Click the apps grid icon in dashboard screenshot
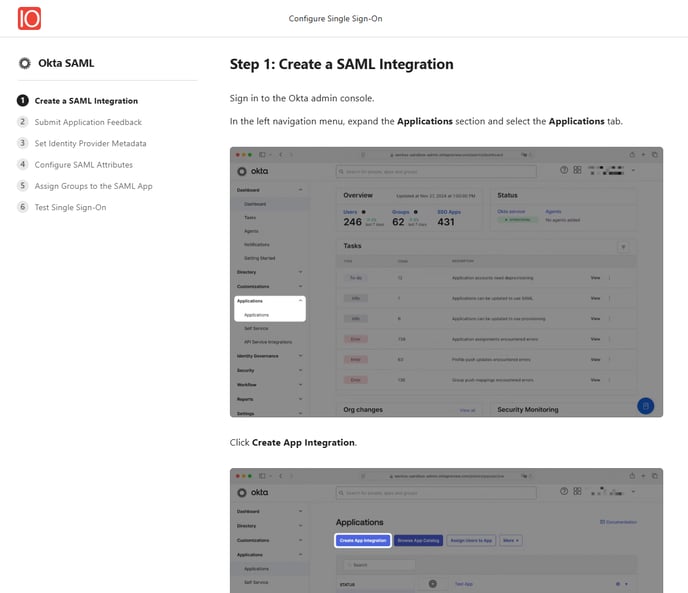The height and width of the screenshot is (593, 688). tap(577, 170)
